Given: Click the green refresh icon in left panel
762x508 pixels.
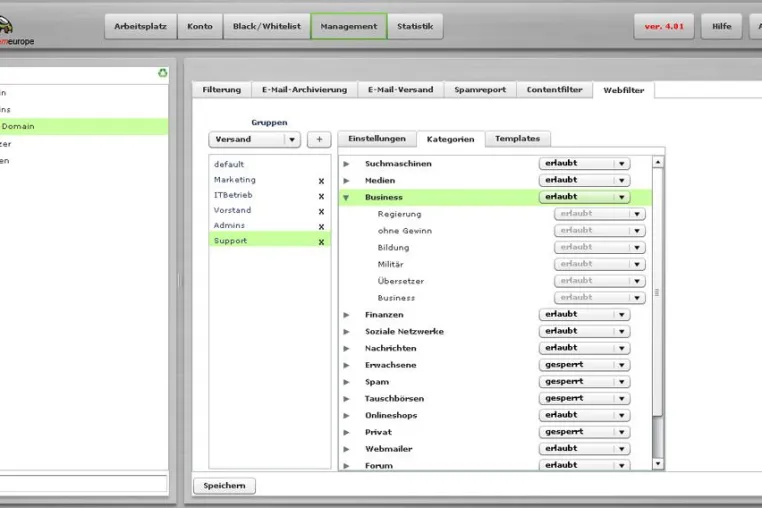Looking at the screenshot, I should 163,73.
